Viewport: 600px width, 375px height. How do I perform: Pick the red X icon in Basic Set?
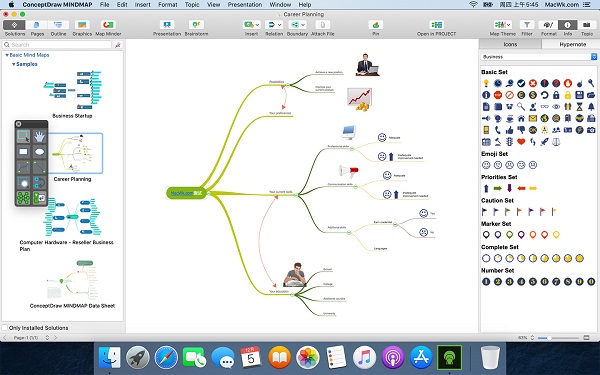click(x=533, y=83)
